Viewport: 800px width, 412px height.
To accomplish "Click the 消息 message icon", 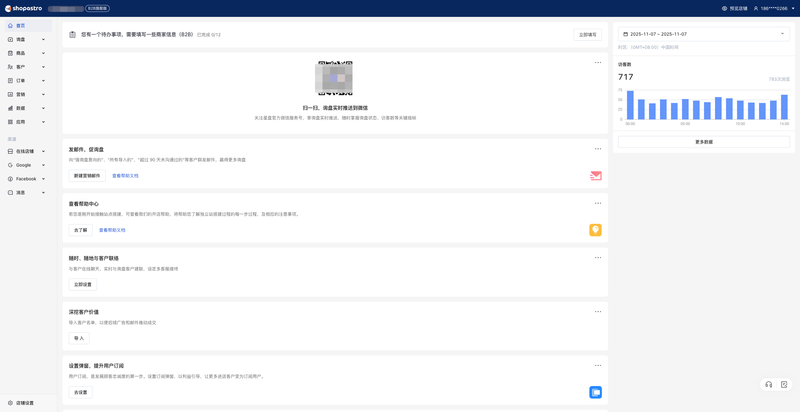I will (x=11, y=193).
